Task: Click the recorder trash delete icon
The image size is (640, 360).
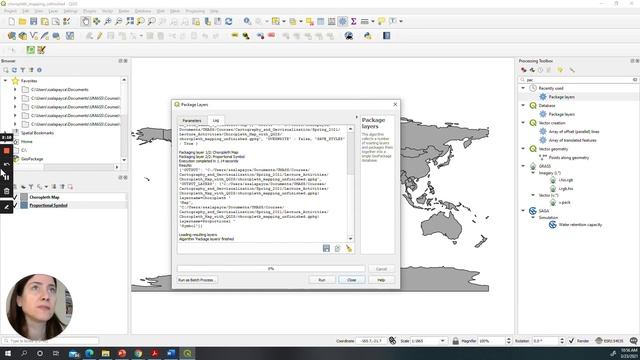Action: click(x=6, y=191)
